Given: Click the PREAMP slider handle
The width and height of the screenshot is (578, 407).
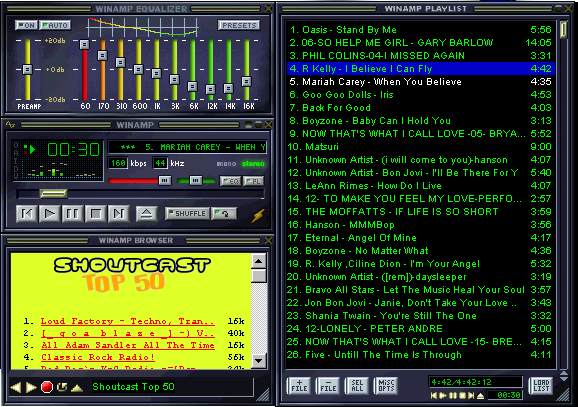Looking at the screenshot, I should coord(27,69).
